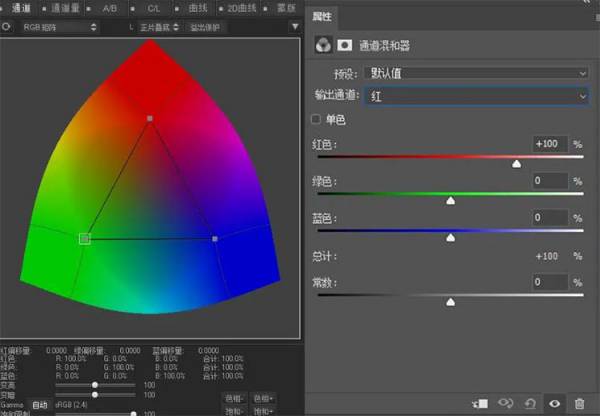Click the 绿色 percentage input field
The height and width of the screenshot is (416, 600).
[x=550, y=181]
